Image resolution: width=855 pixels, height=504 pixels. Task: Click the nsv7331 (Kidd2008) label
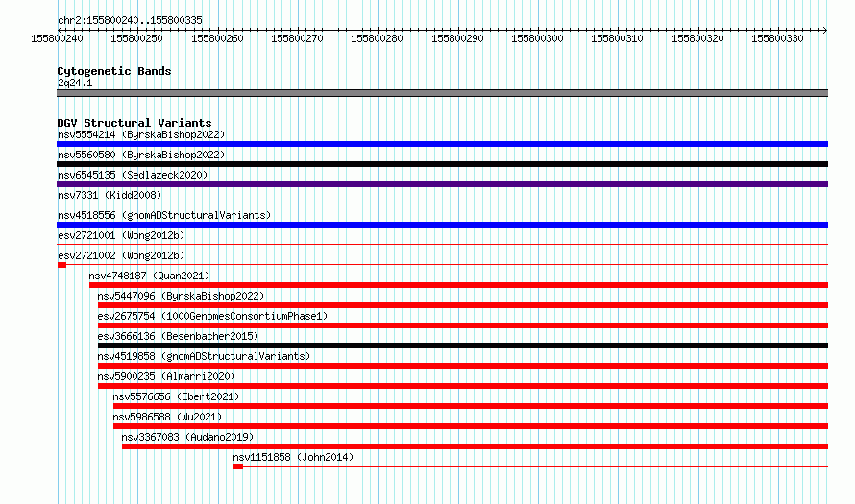(110, 195)
